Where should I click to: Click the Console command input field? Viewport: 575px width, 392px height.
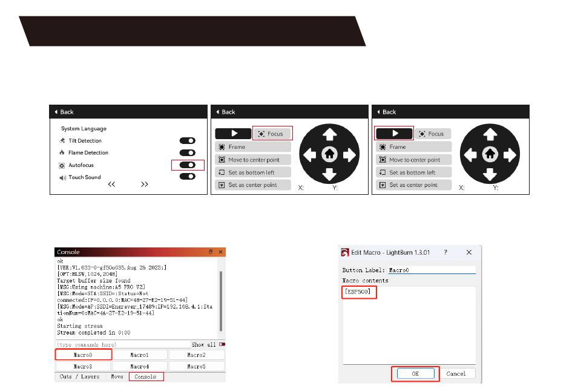click(x=121, y=344)
